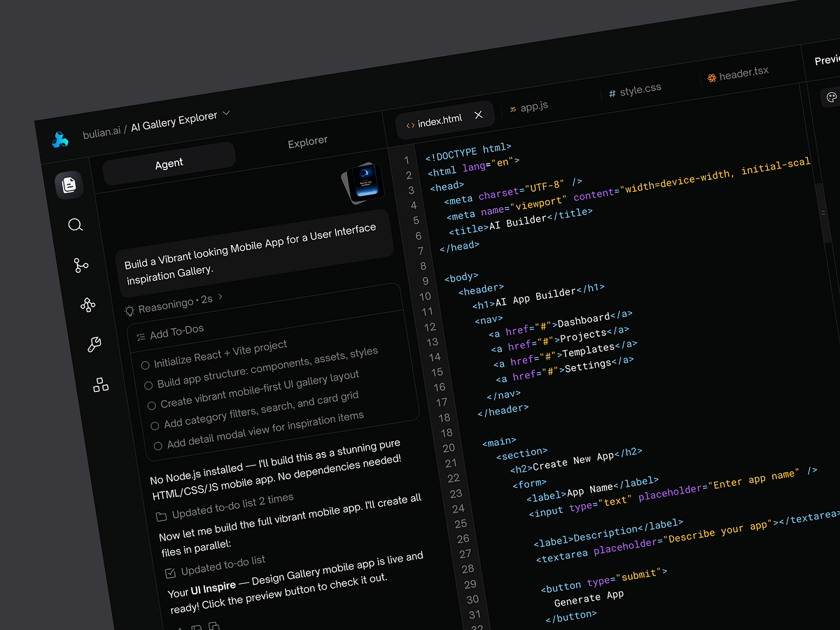Click line number 9 in the editor gutter

(424, 281)
